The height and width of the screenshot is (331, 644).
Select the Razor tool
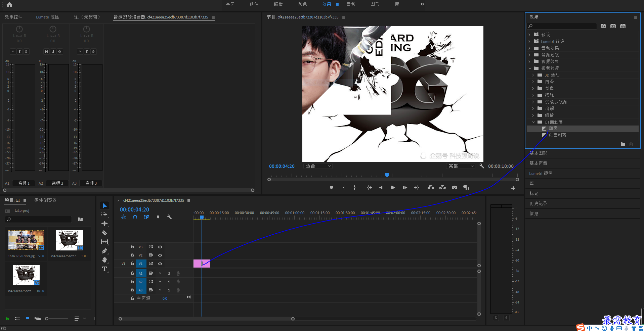104,233
